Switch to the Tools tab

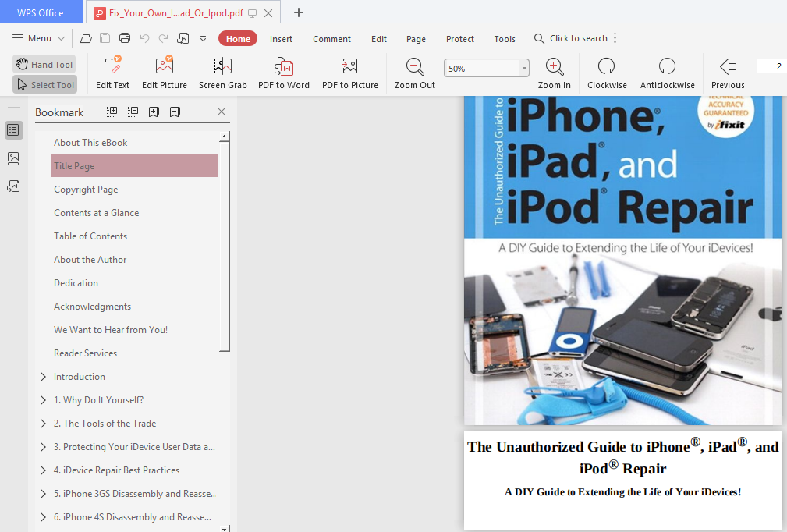coord(505,39)
